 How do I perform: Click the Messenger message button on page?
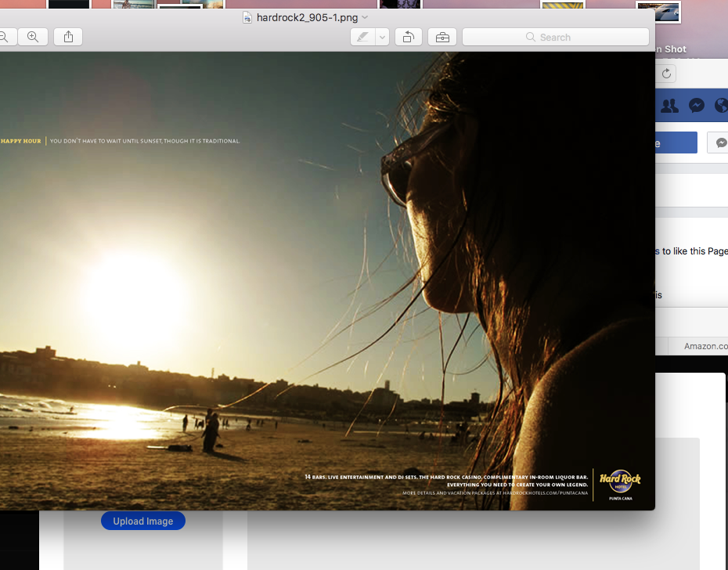point(718,142)
